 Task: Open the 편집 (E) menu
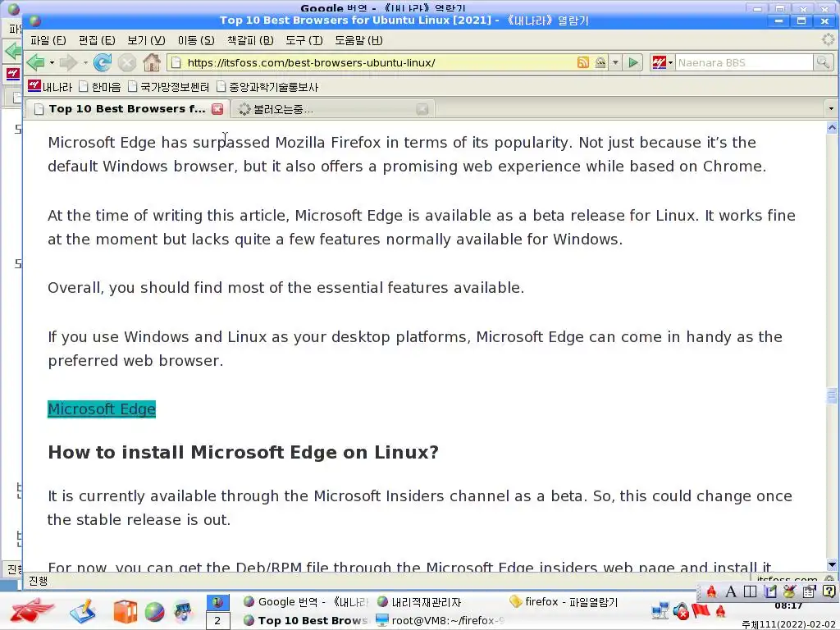[x=97, y=40]
